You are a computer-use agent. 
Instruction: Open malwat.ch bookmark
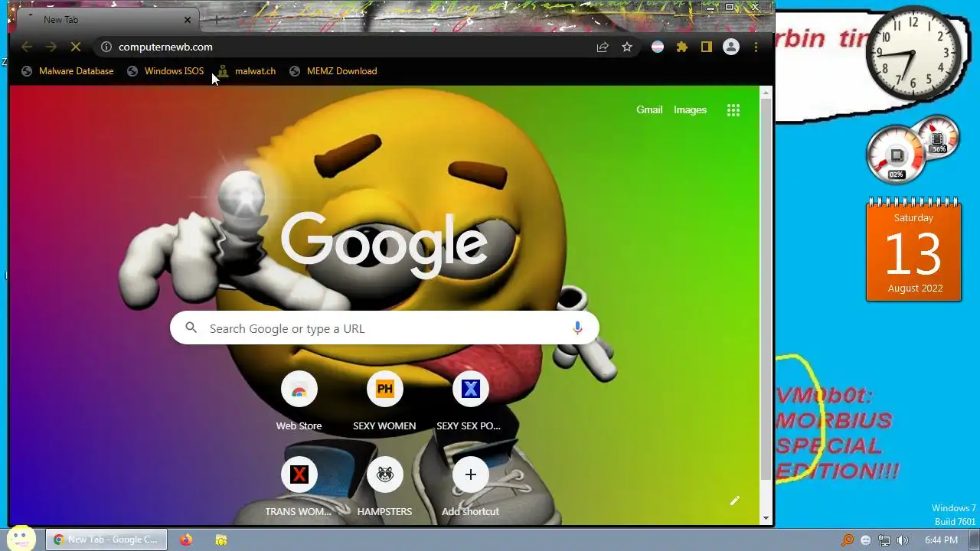(x=247, y=71)
